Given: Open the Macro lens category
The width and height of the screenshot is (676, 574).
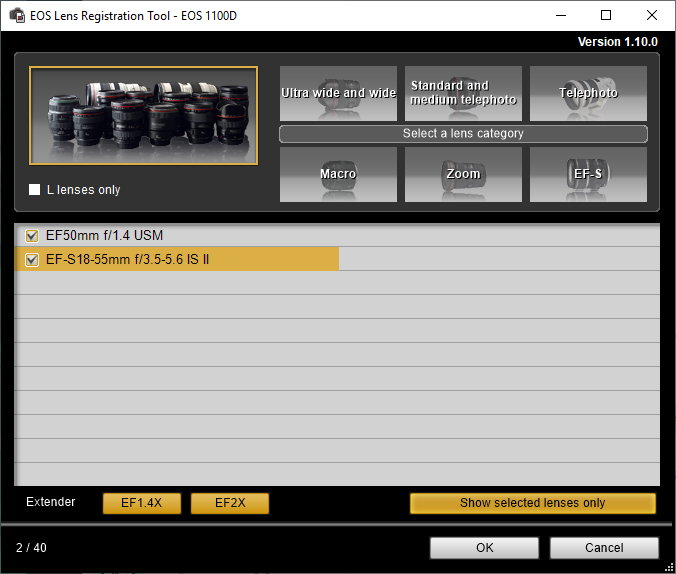Looking at the screenshot, I should (338, 174).
